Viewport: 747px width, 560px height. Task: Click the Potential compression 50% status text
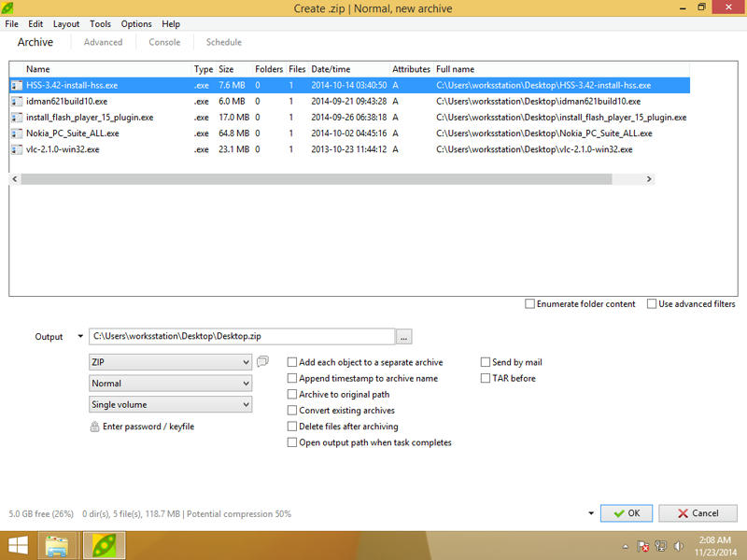pyautogui.click(x=239, y=514)
